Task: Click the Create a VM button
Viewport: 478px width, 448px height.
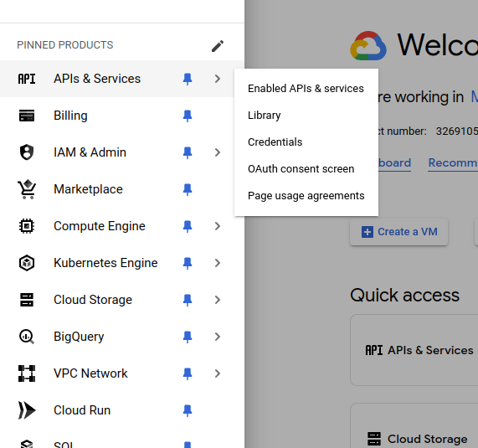Action: pyautogui.click(x=399, y=232)
